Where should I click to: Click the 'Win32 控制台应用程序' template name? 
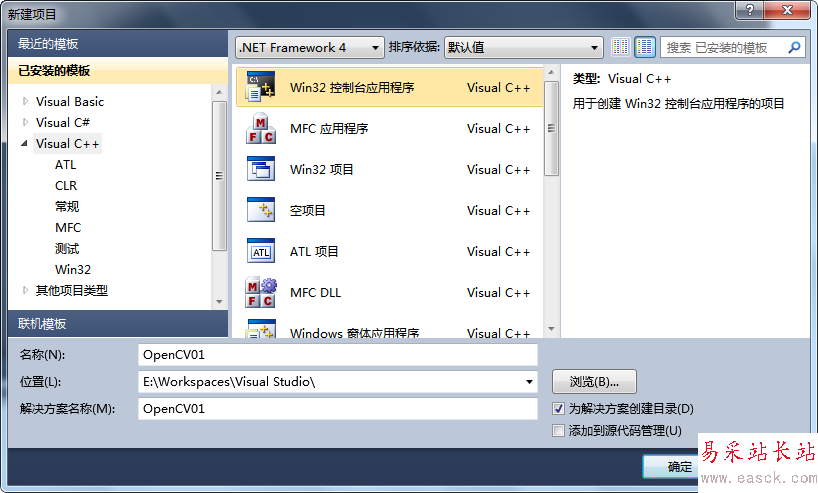click(x=352, y=87)
